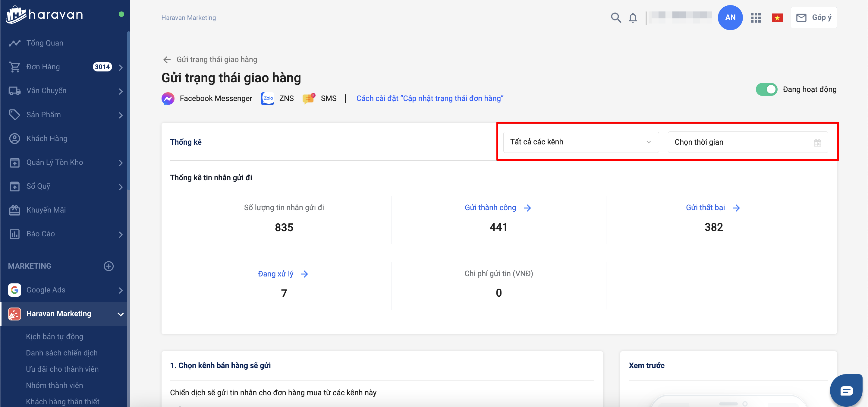
Task: Open Khách hàng thân thiết submenu
Action: [x=63, y=401]
